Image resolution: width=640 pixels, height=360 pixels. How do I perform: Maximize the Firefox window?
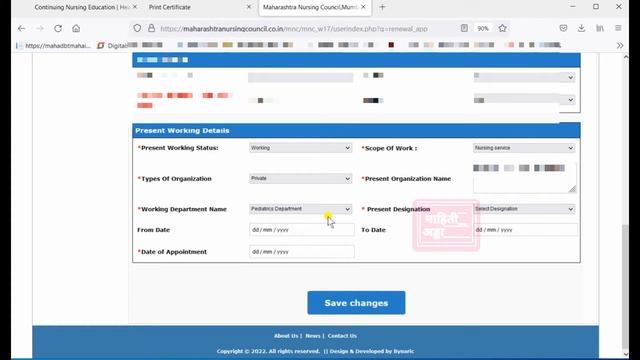pyautogui.click(x=596, y=7)
